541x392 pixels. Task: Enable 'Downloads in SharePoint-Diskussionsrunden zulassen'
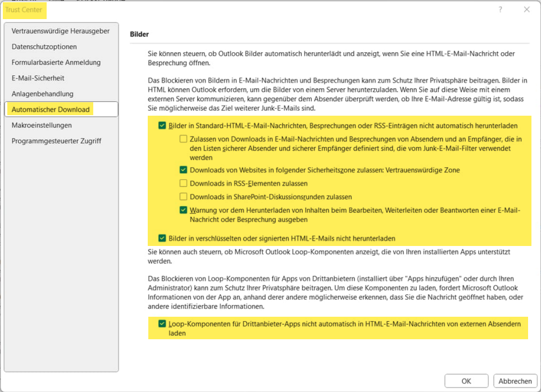(x=183, y=197)
